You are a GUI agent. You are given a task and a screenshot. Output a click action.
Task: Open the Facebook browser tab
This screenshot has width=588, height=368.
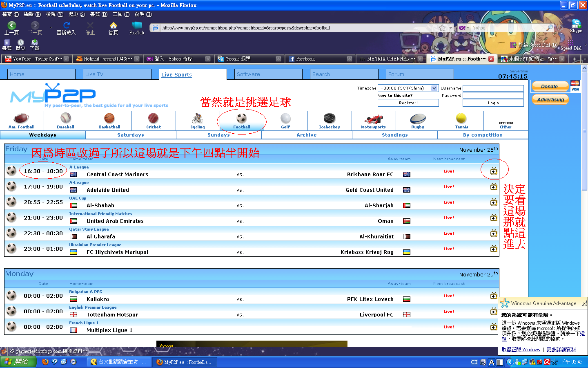(318, 59)
